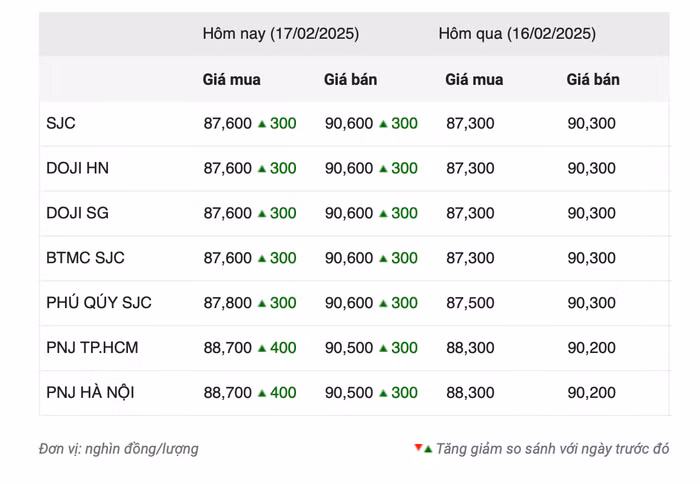Select the Hôm qua (16/02/2025) header
This screenshot has width=700, height=484.
tap(516, 34)
